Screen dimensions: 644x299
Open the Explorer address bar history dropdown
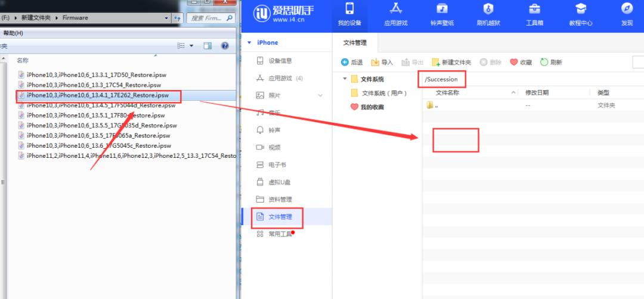coord(166,18)
